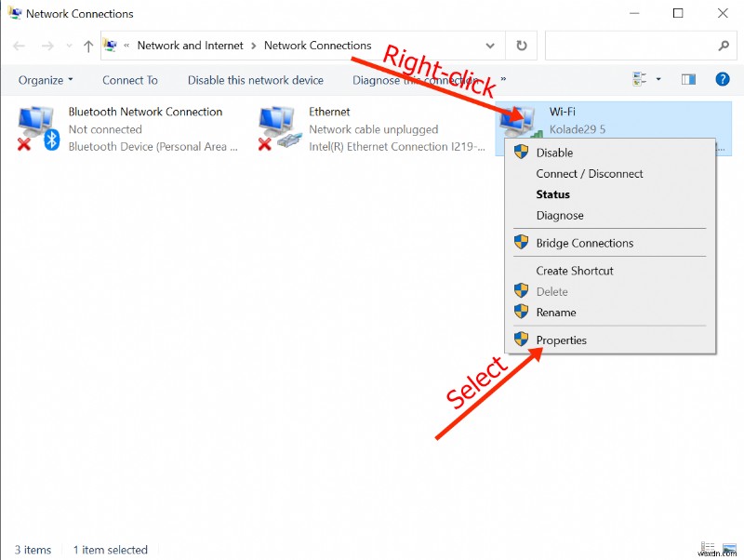Open Status from the context menu
This screenshot has width=744, height=560.
(x=552, y=194)
